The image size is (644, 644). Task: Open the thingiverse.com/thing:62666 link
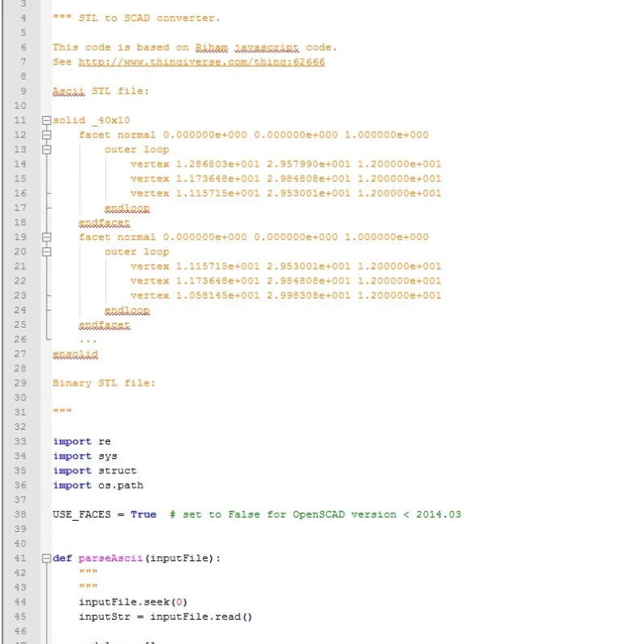tap(202, 62)
